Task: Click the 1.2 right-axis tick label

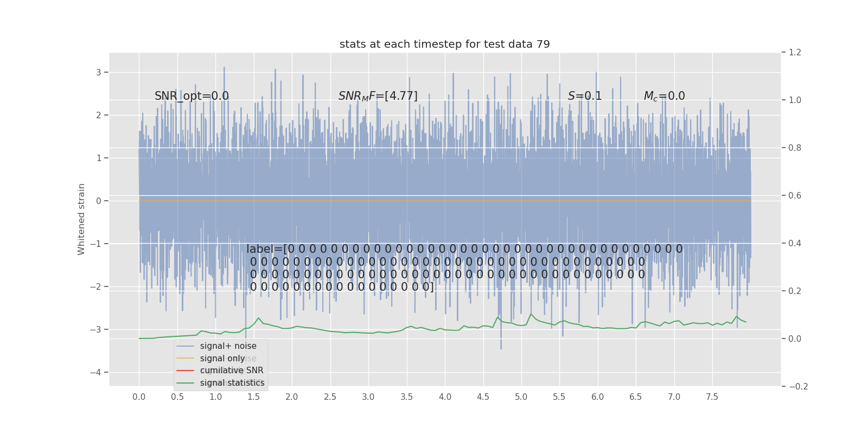Action: click(795, 53)
